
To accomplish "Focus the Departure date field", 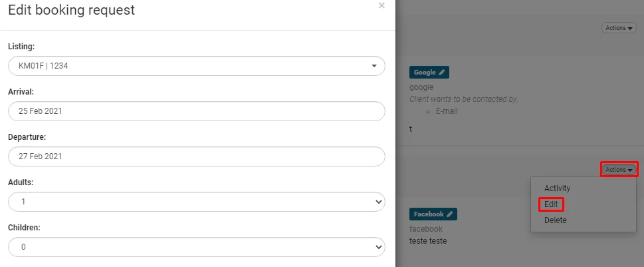I will tap(197, 156).
